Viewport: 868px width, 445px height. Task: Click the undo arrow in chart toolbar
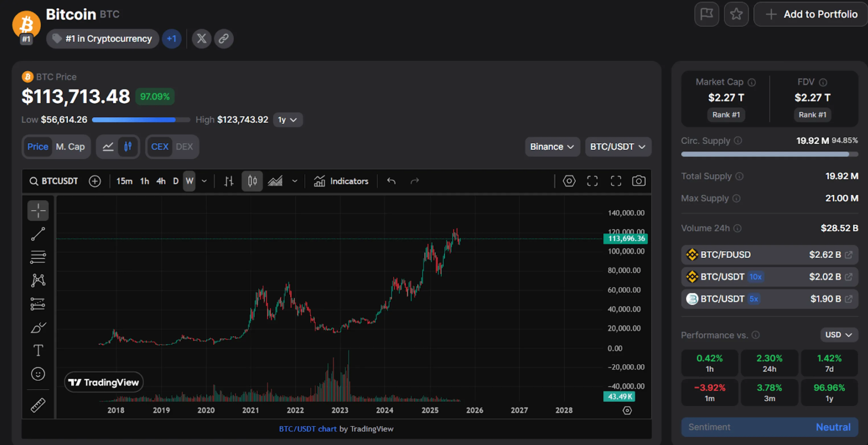pos(391,181)
